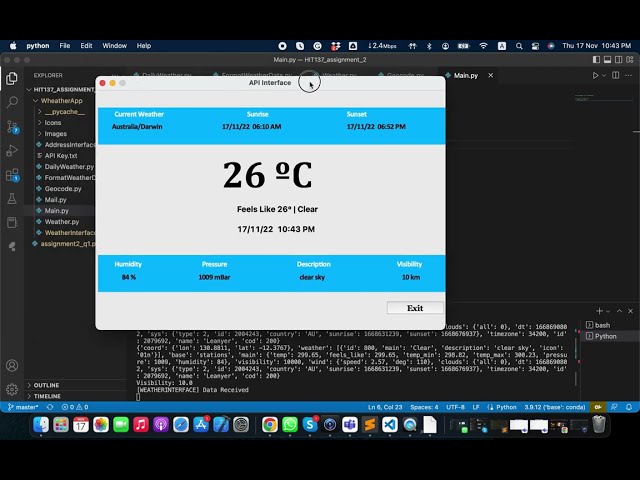The height and width of the screenshot is (480, 640).
Task: Open the Help menu
Action: (144, 46)
